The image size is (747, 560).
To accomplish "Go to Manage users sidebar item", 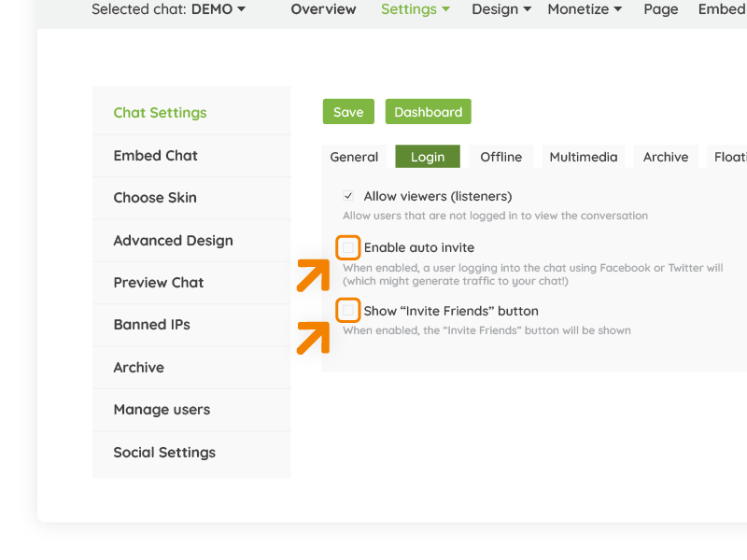I will (x=191, y=410).
